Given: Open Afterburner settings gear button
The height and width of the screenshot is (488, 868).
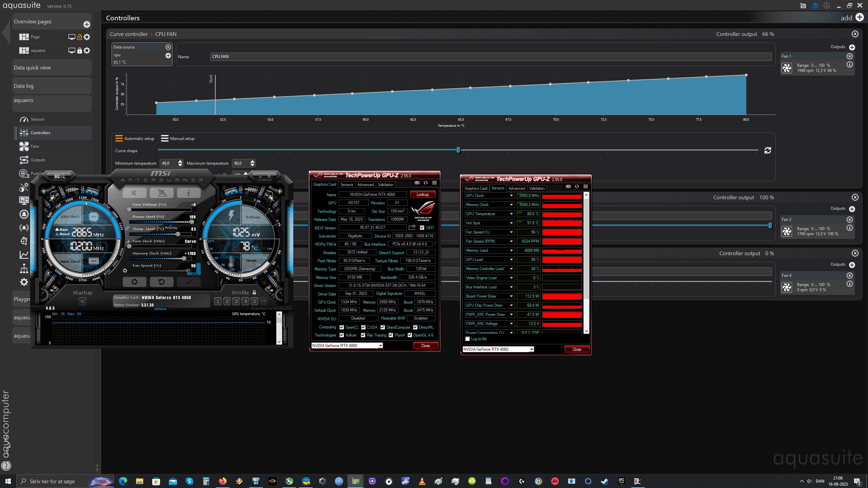Looking at the screenshot, I should coord(135,282).
